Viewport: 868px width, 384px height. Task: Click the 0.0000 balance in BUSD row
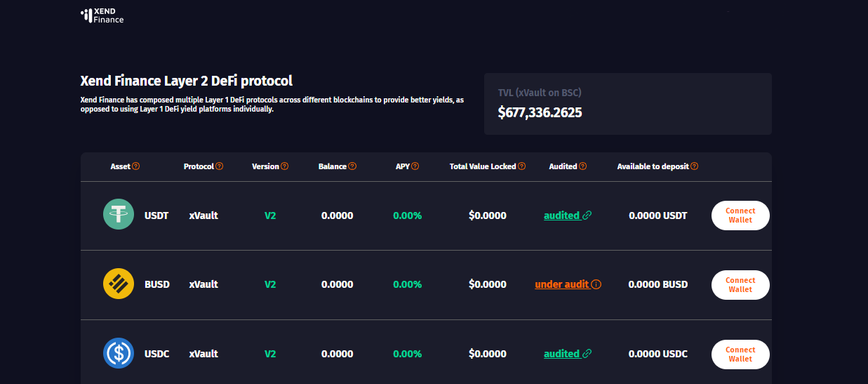click(338, 284)
